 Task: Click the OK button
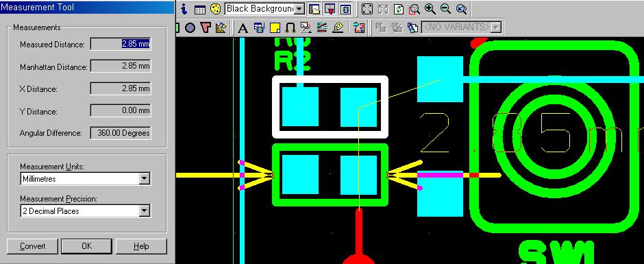(x=86, y=246)
